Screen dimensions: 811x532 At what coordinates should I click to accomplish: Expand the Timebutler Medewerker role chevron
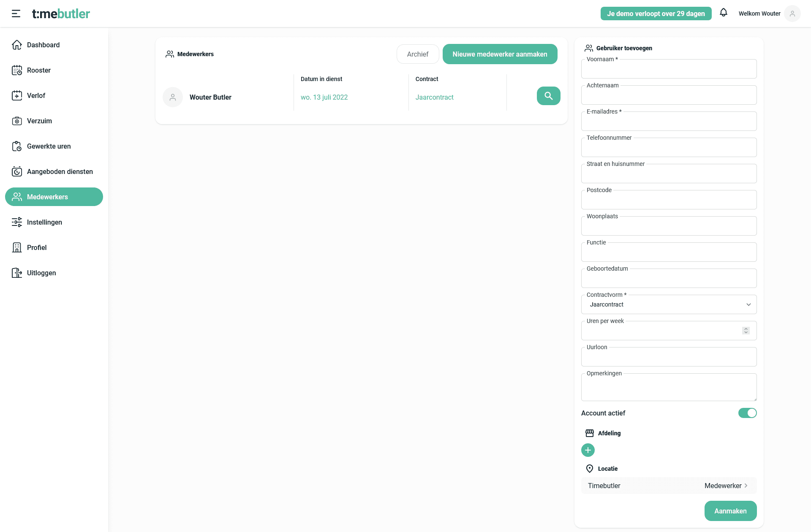(746, 486)
